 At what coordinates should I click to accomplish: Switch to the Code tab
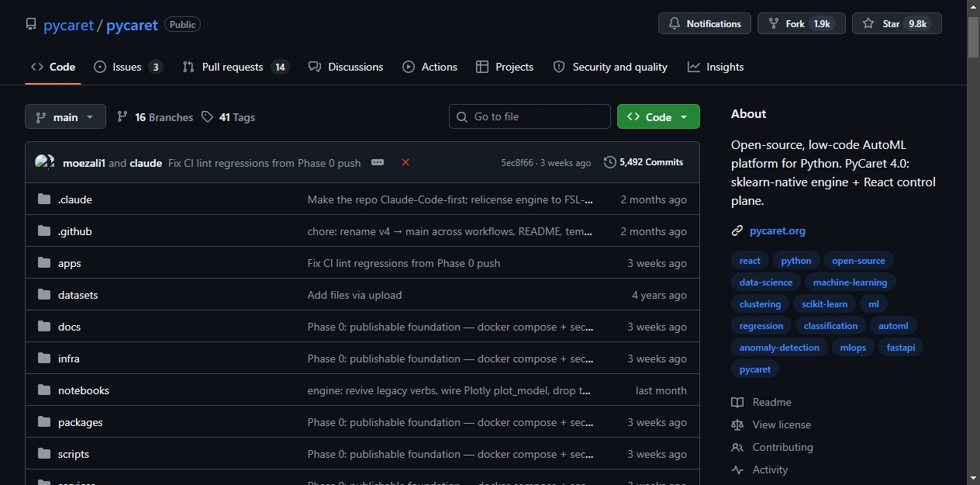click(x=53, y=67)
